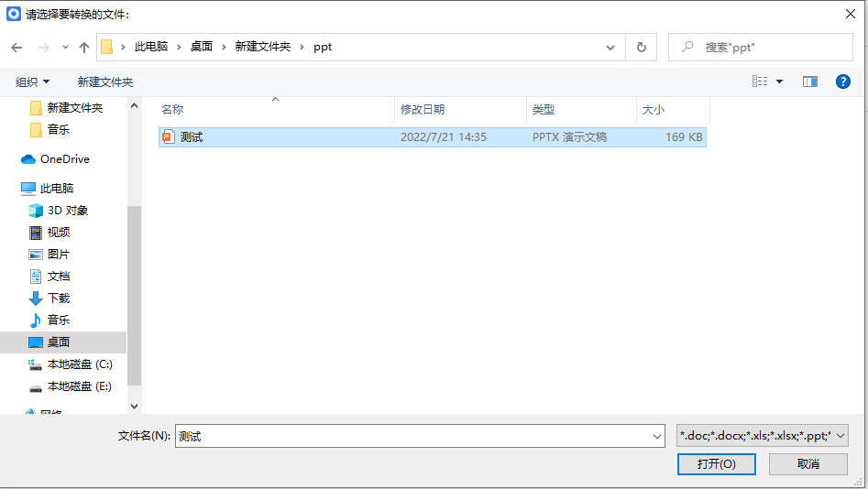Screen dimensions: 868x489
Task: Click the date 2022/7/21 14:35 cell
Action: click(x=444, y=137)
